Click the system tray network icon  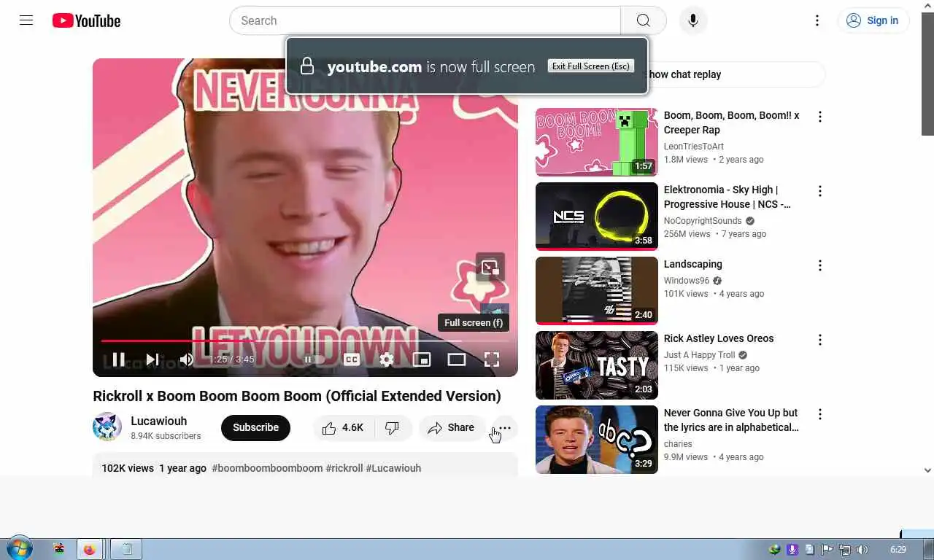[x=844, y=550]
